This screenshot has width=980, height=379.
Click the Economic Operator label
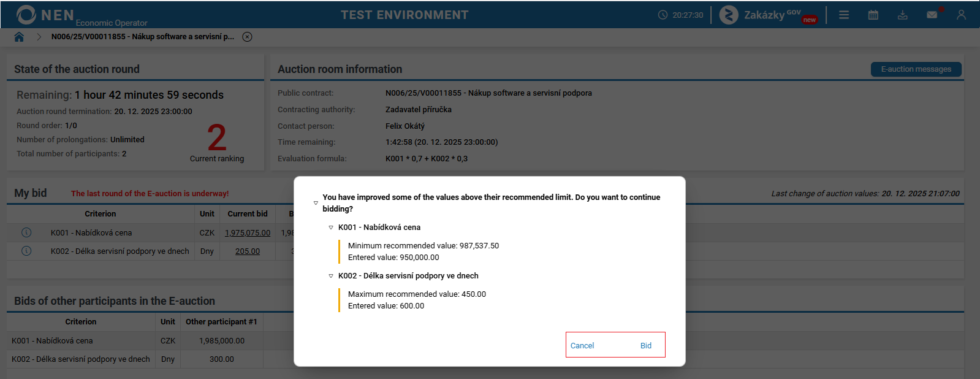(112, 23)
